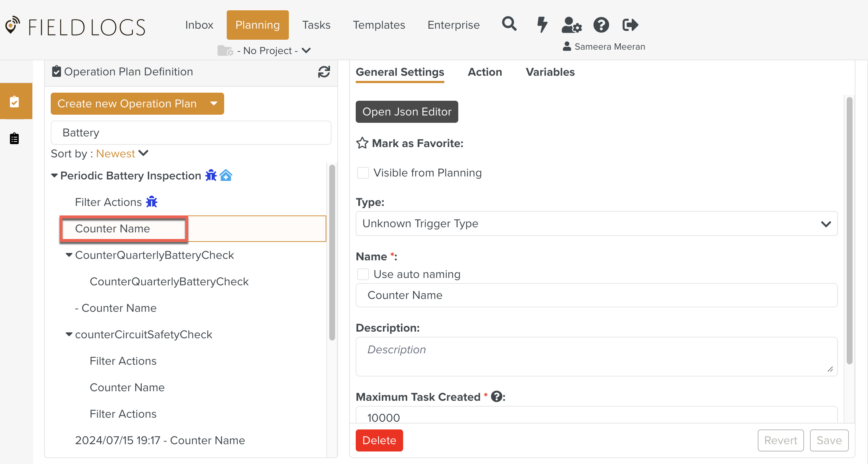This screenshot has width=868, height=464.
Task: Click the lightning bolt quick actions icon
Action: point(542,25)
